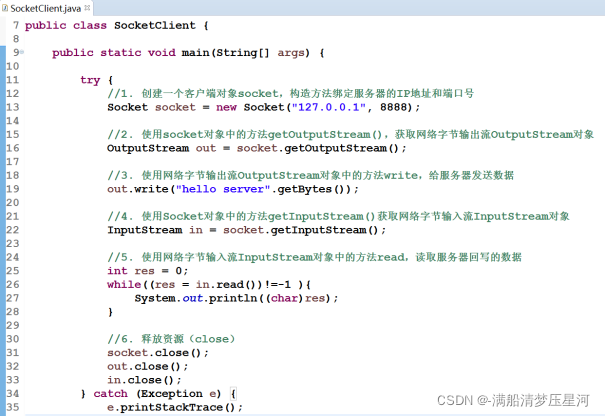Click socket.getOutputStream() call
Screen dimensions: 605x416
318,148
